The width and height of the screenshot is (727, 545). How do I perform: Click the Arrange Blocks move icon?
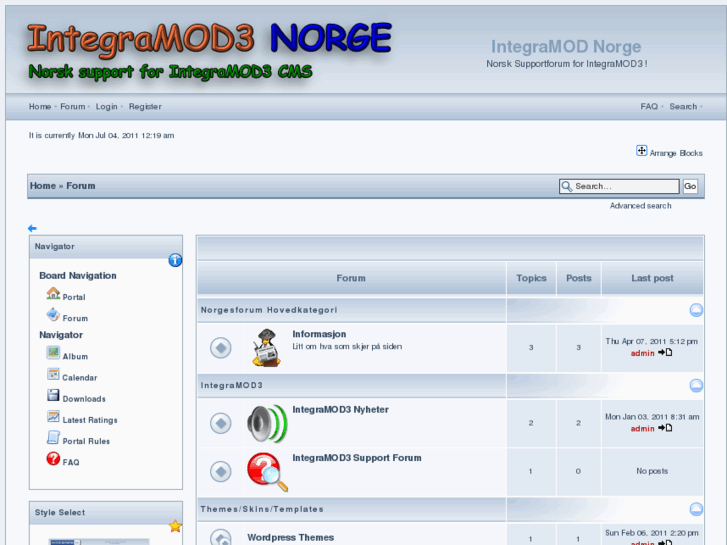pos(641,151)
